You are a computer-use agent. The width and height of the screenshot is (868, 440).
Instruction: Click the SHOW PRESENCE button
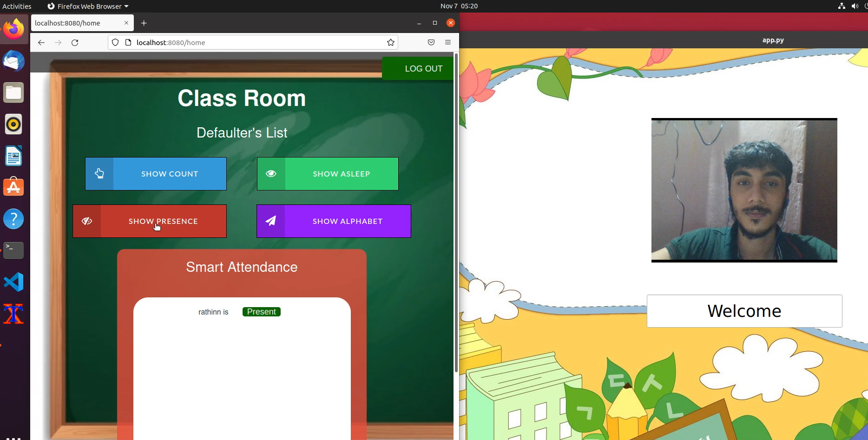(150, 221)
